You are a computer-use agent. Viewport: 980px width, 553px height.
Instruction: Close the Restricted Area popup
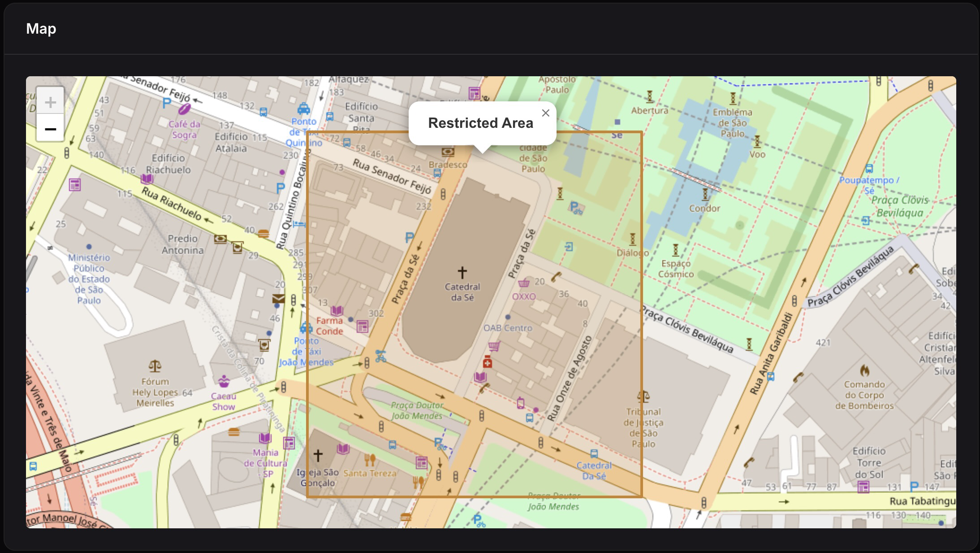(x=545, y=113)
